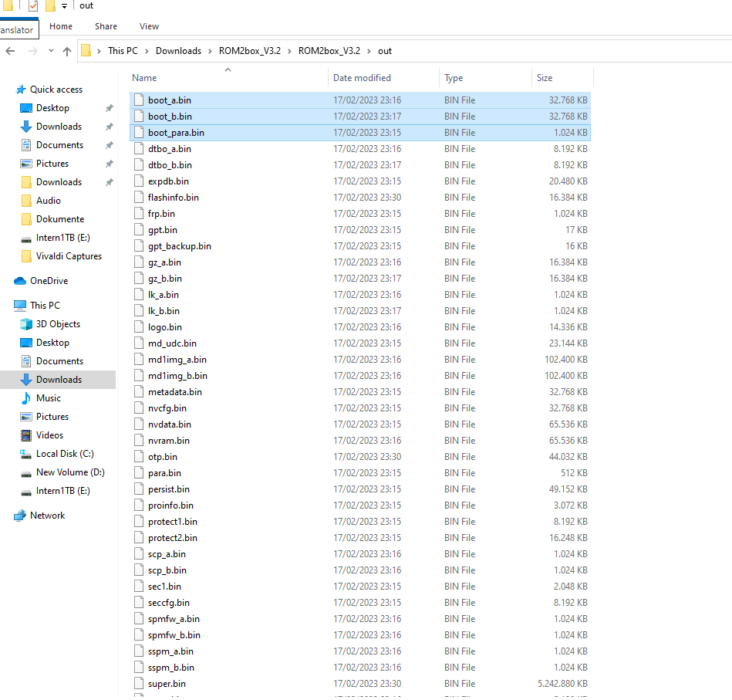Expand chevron after This PC in breadcrumb
Viewport: 732px width, 700px height.
point(147,51)
